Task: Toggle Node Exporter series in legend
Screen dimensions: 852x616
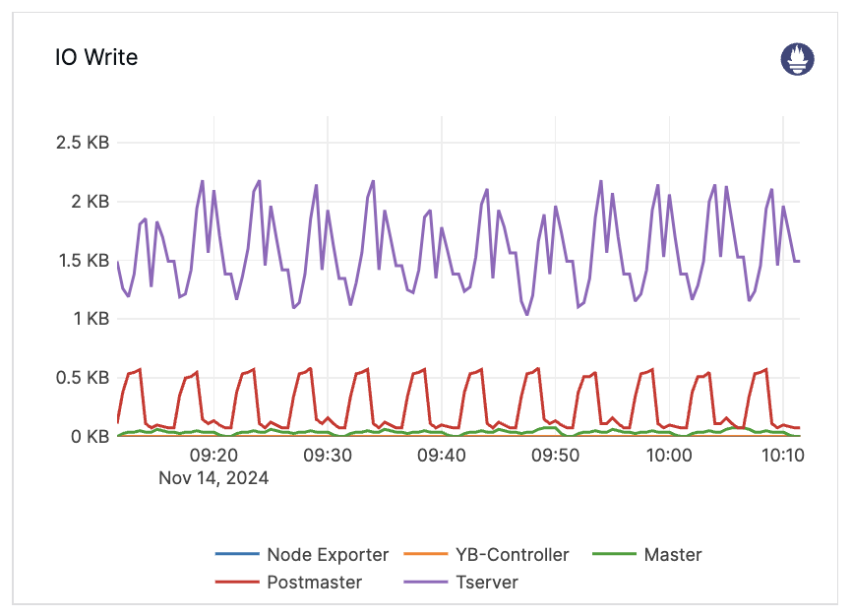Action: click(x=328, y=555)
